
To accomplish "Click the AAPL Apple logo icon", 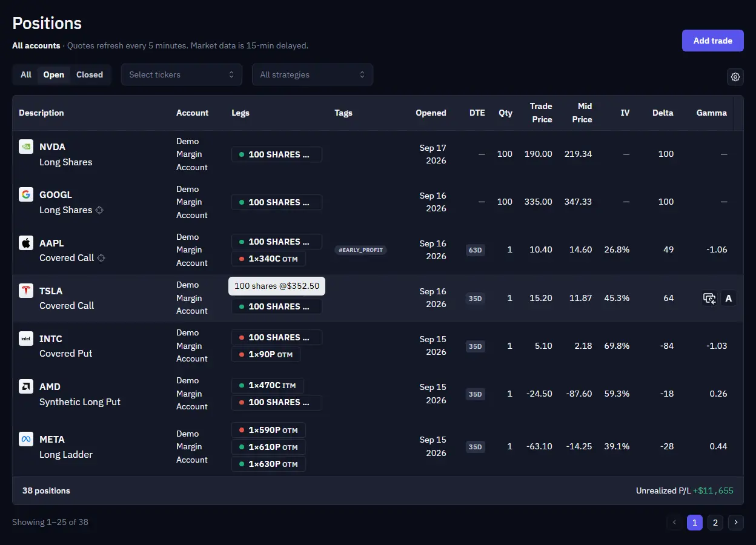I will click(x=26, y=243).
